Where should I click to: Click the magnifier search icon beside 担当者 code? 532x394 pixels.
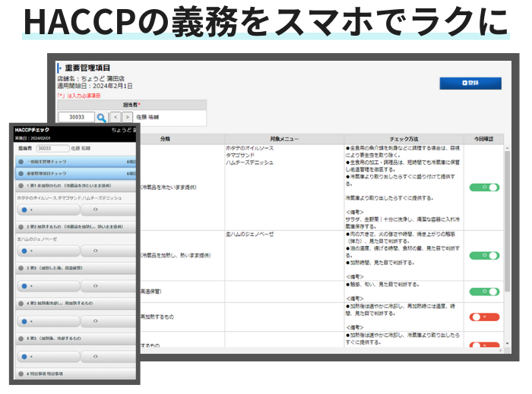[101, 118]
